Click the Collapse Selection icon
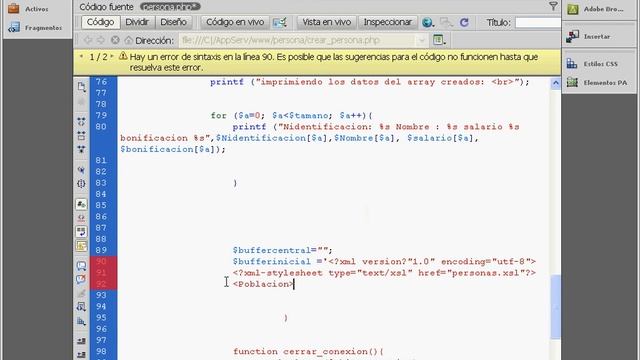Screen dimensions: 640x360 (x=81, y=136)
